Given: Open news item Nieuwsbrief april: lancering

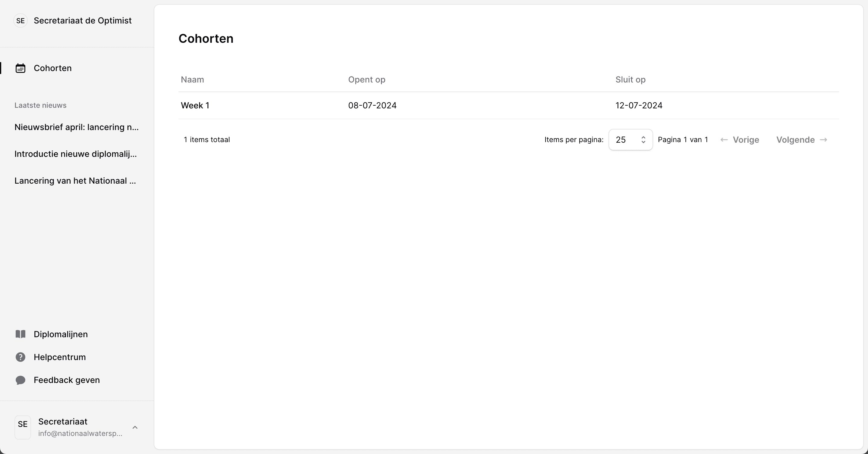Looking at the screenshot, I should [77, 127].
